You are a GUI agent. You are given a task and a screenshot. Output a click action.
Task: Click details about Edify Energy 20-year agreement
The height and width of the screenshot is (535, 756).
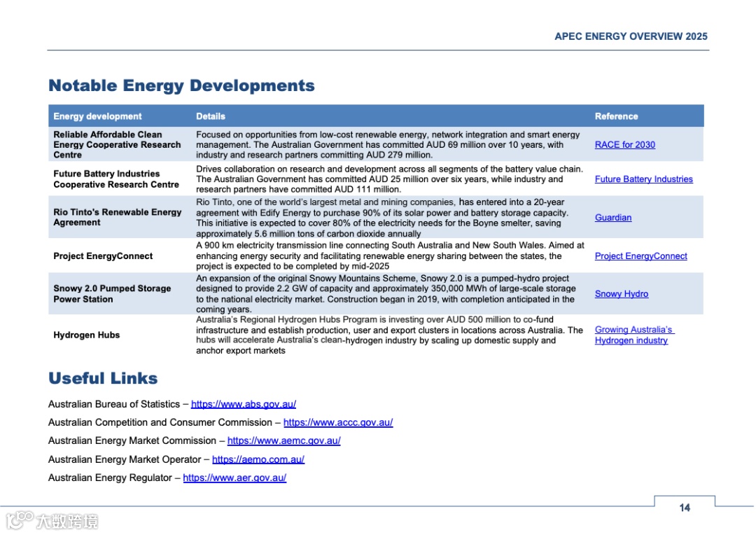coord(382,218)
